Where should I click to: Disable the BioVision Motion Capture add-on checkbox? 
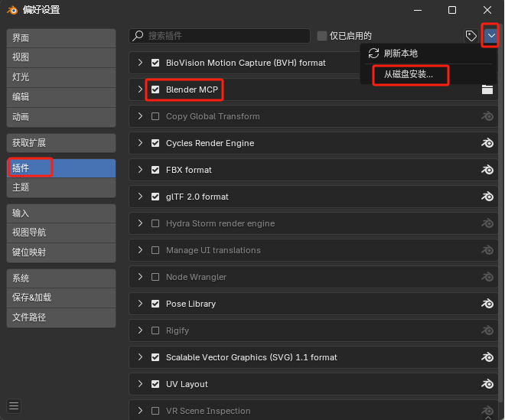pos(155,63)
